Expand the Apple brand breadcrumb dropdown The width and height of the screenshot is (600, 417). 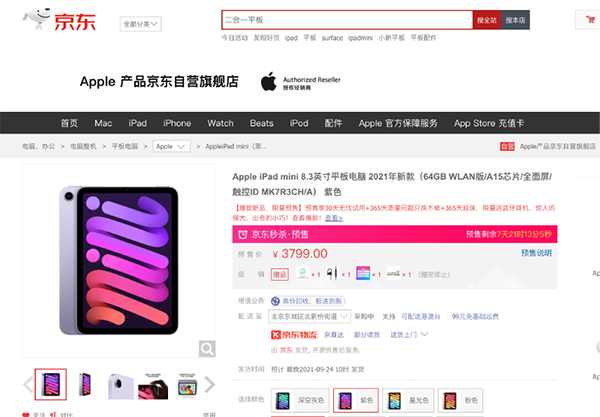pyautogui.click(x=171, y=146)
